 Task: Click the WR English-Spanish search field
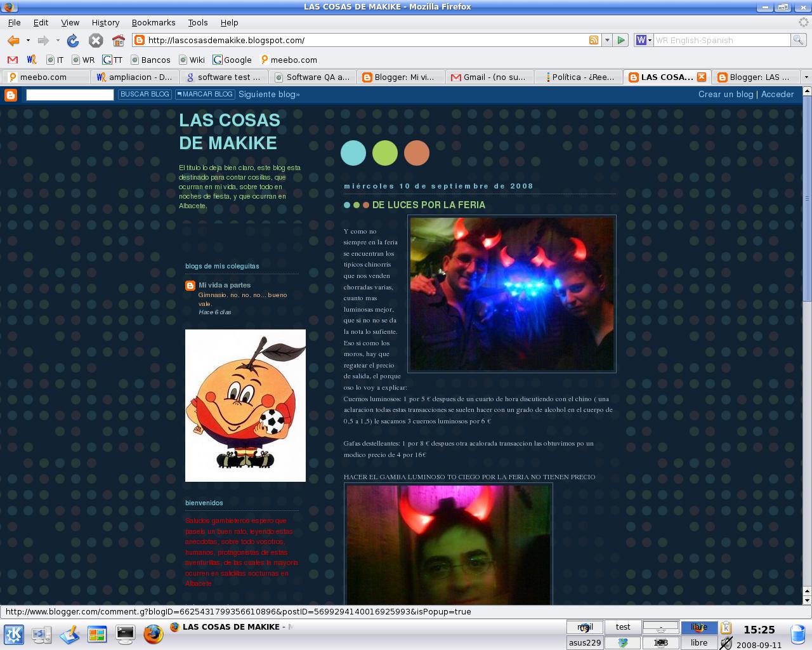tap(722, 40)
